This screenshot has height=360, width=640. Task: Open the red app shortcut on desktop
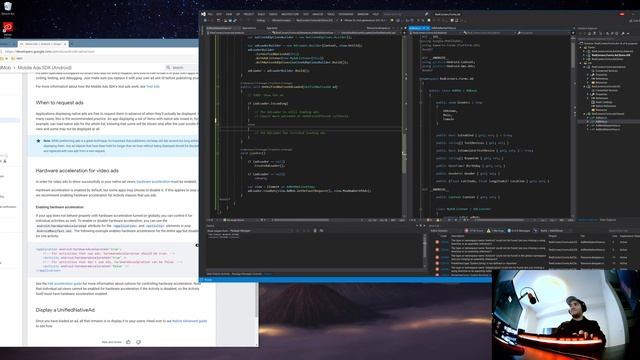pyautogui.click(x=8, y=29)
